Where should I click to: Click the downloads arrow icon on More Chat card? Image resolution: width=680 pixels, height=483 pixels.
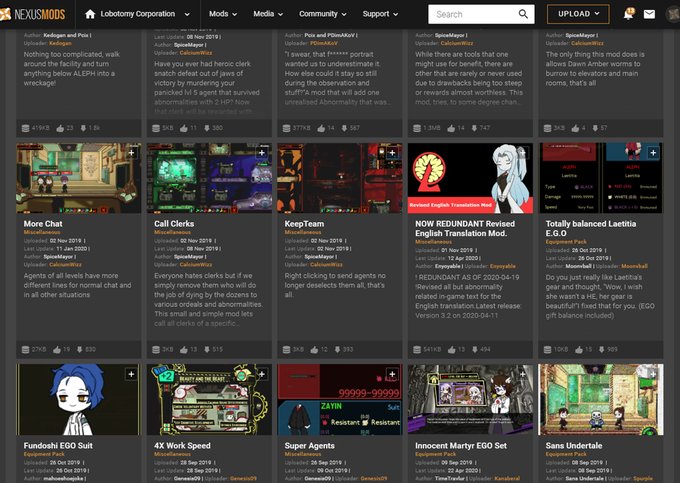[x=80, y=349]
